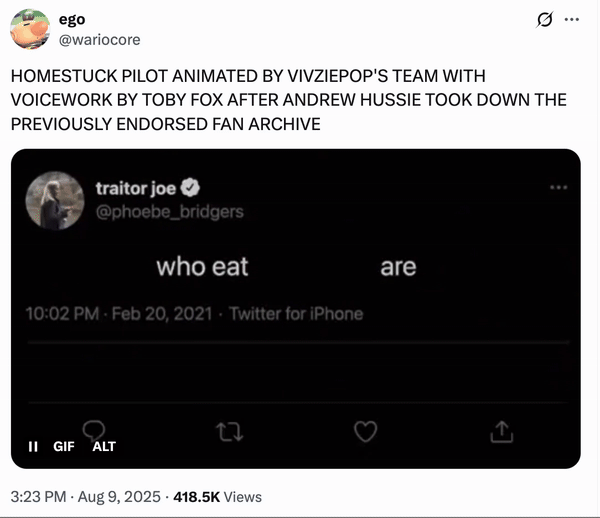Click the Grok icon on the tweet
This screenshot has width=600, height=518.
coord(546,20)
